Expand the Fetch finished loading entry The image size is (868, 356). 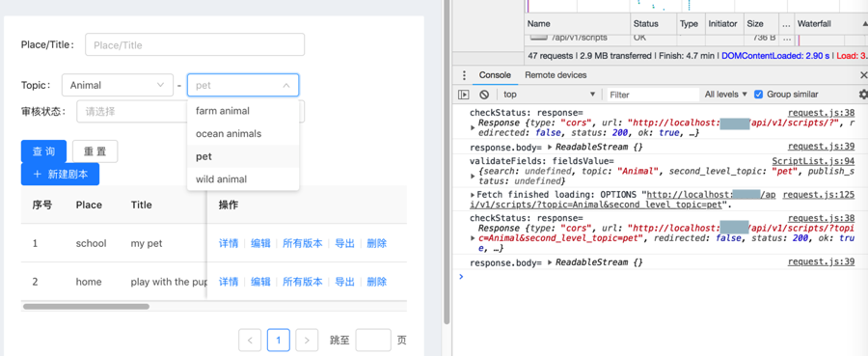[x=473, y=195]
